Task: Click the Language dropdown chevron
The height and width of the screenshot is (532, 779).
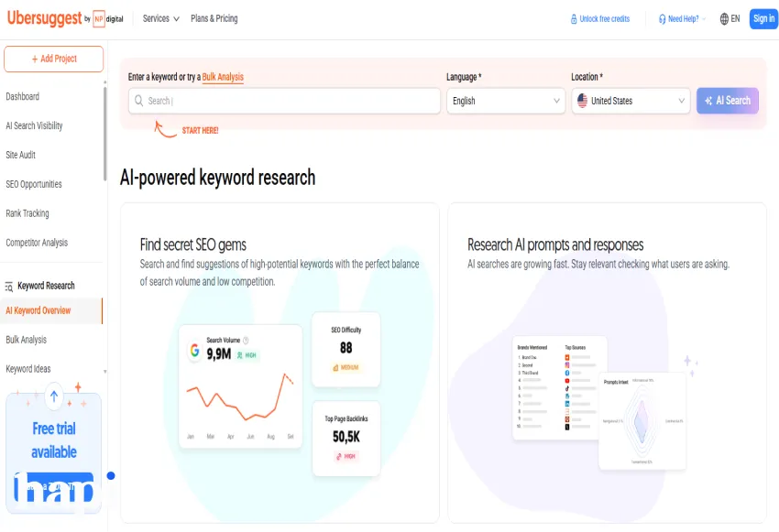Action: click(556, 101)
